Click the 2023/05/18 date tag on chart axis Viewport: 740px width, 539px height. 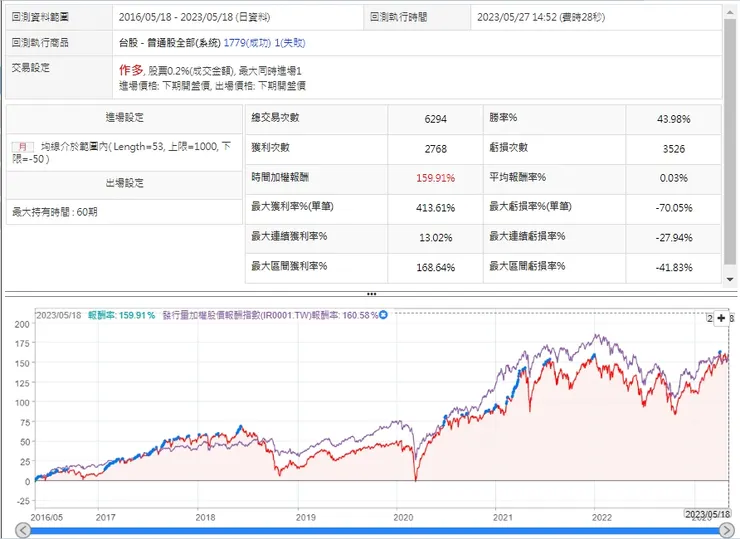[707, 514]
